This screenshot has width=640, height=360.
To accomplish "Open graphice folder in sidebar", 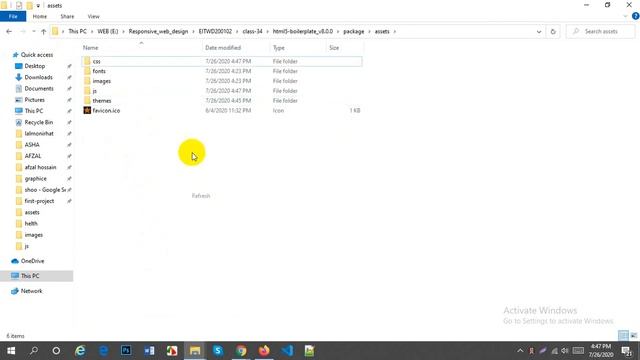I will click(36, 179).
